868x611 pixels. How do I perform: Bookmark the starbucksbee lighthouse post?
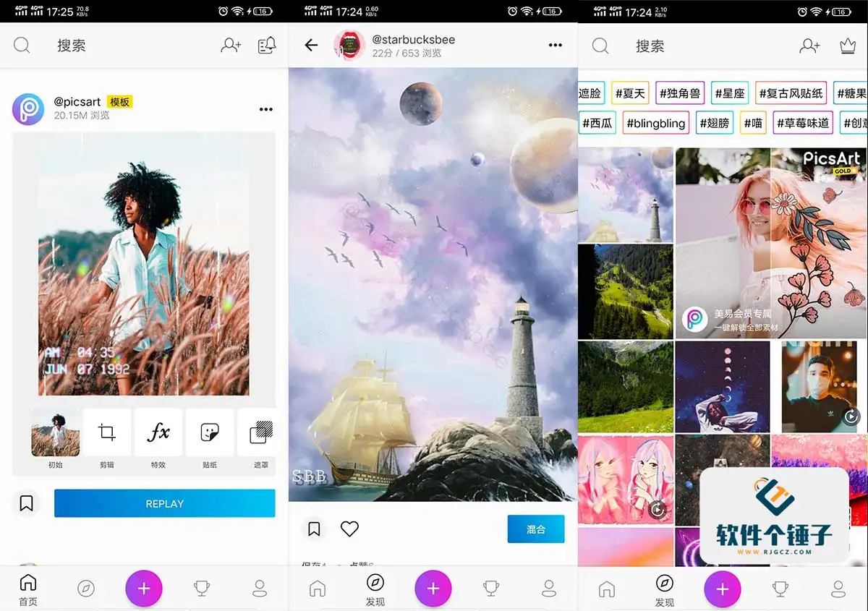point(314,529)
